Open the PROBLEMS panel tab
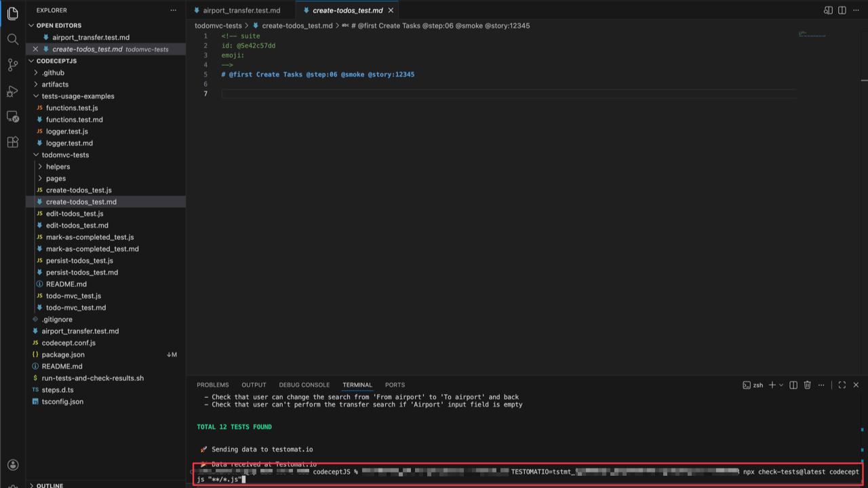868x488 pixels. click(212, 384)
